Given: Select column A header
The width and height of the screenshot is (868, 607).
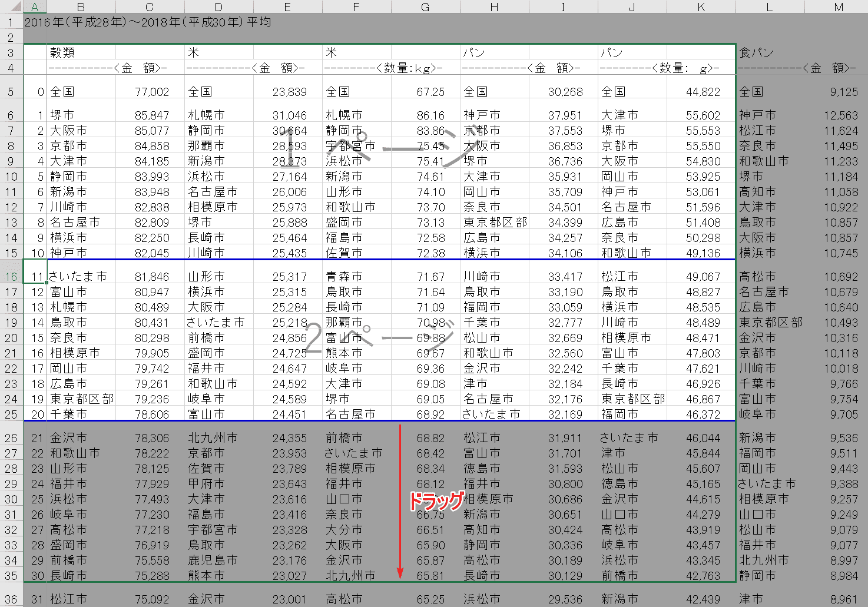Looking at the screenshot, I should [x=35, y=7].
